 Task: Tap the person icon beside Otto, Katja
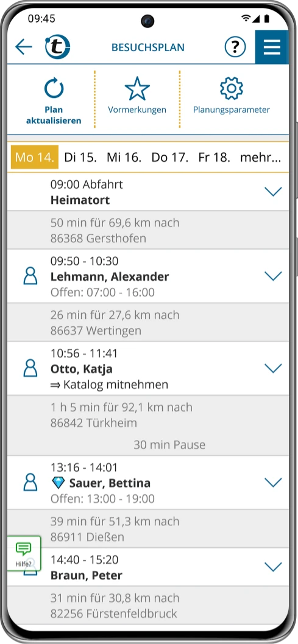point(30,368)
